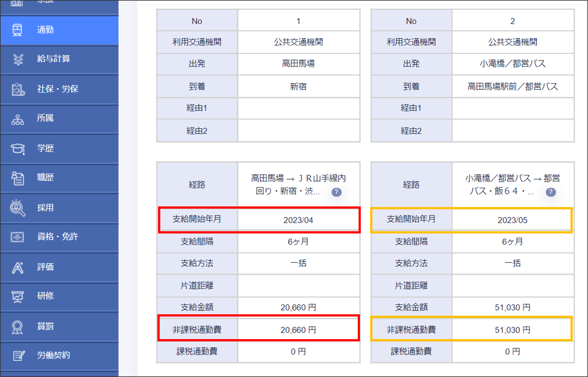The height and width of the screenshot is (377, 588).
Task: Click the 高田馬場駅前／都営バス arrival cell
Action: pyautogui.click(x=512, y=87)
